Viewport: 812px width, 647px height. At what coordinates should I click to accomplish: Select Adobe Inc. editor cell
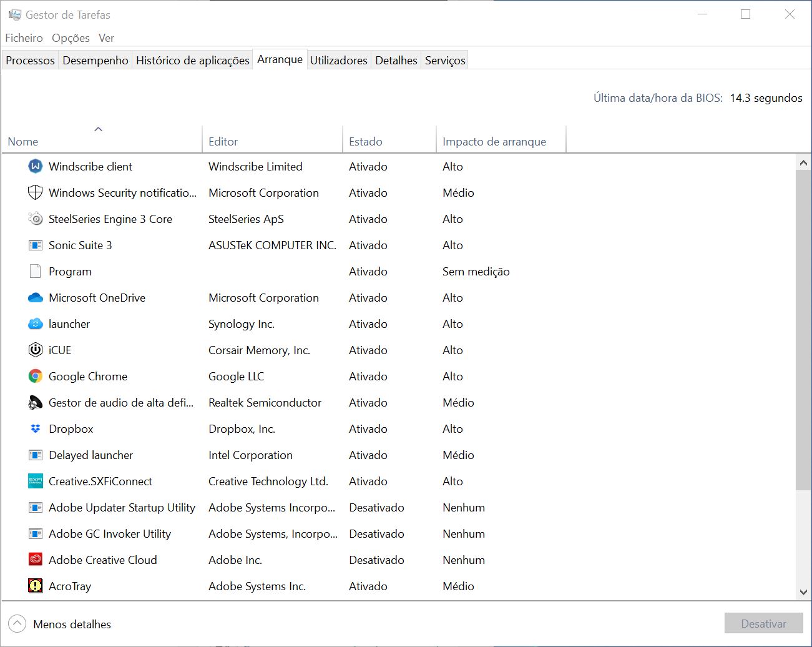(235, 560)
